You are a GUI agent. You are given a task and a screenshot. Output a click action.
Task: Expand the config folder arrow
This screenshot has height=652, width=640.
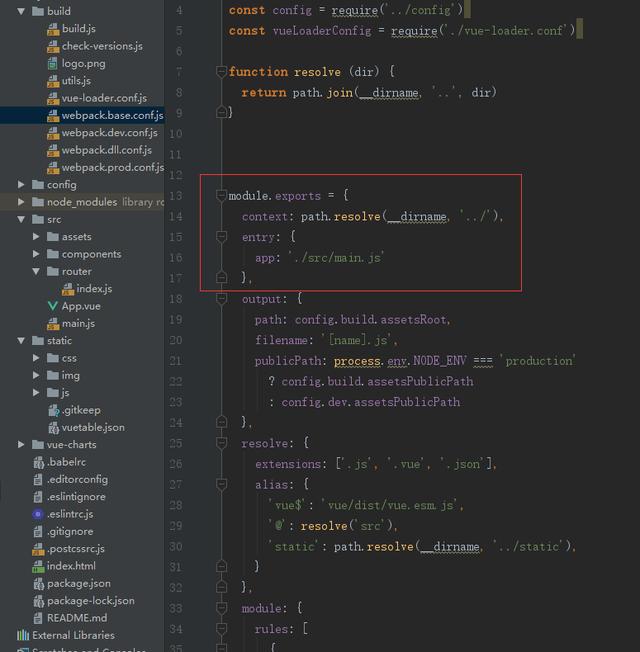pyautogui.click(x=21, y=185)
